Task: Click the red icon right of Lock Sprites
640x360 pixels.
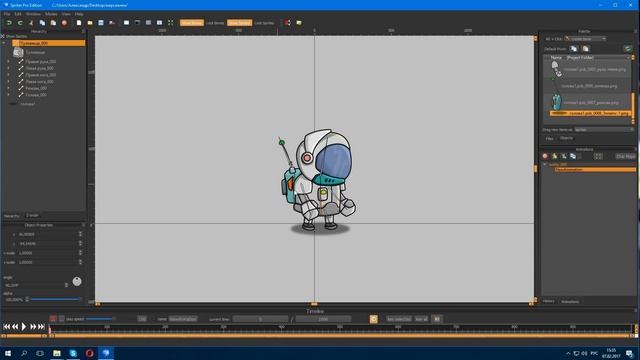Action: click(x=287, y=23)
